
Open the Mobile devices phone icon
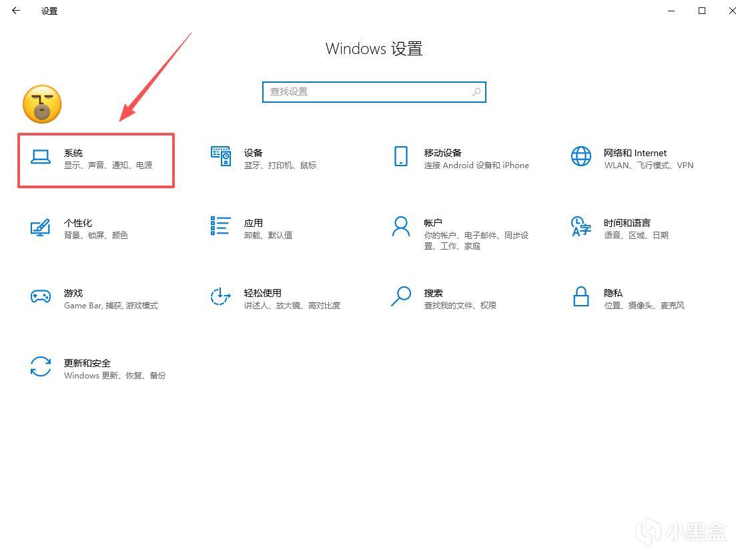pos(401,156)
